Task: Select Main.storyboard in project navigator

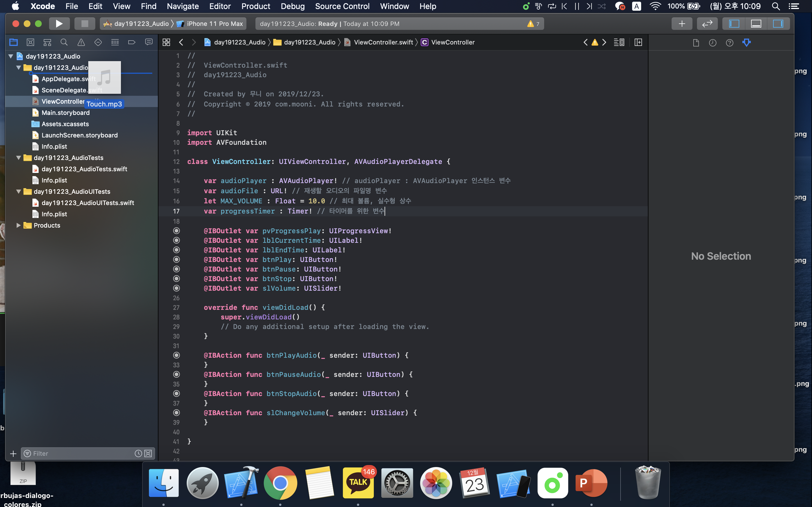Action: pos(65,113)
